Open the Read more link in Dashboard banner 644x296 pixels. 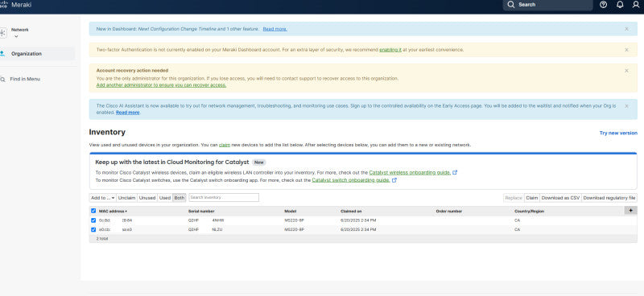pyautogui.click(x=275, y=29)
